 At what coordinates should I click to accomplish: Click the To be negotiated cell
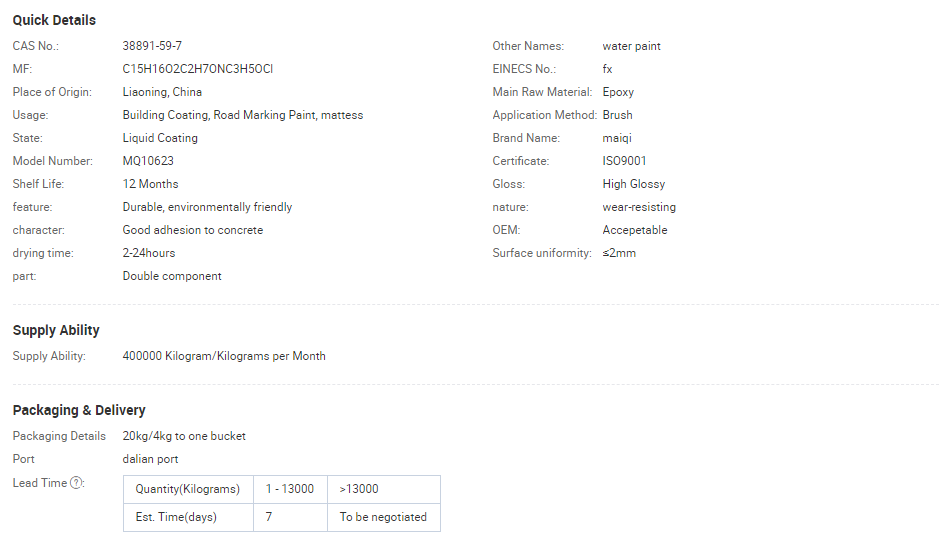click(383, 517)
